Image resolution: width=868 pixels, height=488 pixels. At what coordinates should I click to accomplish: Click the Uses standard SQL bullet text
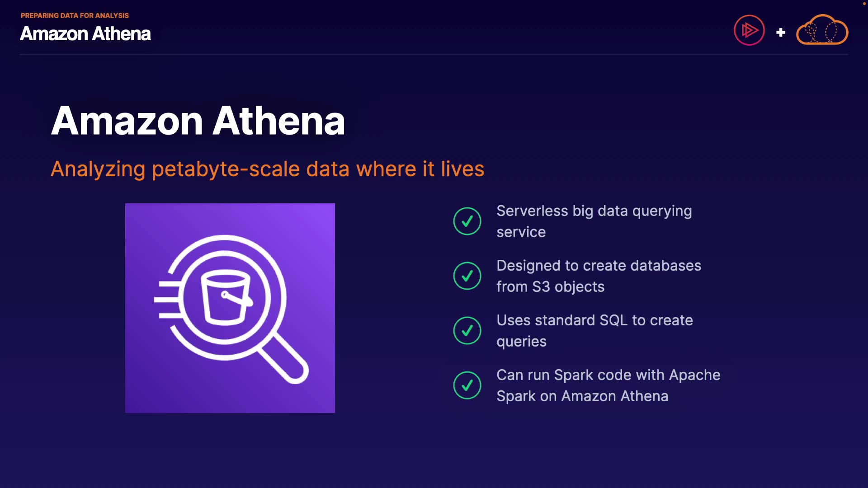[x=594, y=331]
